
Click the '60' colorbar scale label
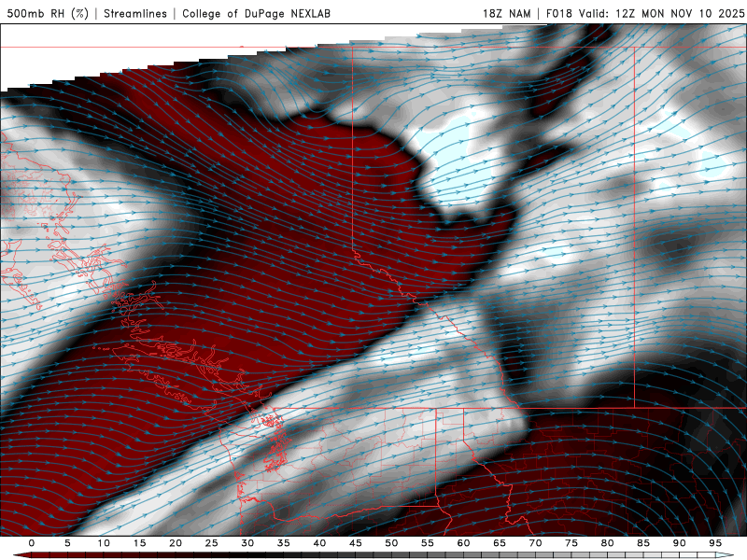[x=463, y=543]
